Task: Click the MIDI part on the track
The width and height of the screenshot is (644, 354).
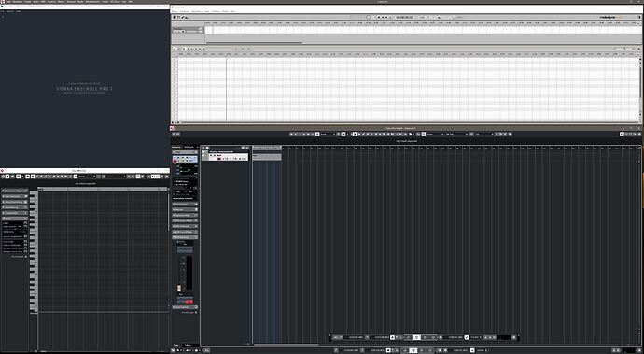Action: tap(267, 157)
